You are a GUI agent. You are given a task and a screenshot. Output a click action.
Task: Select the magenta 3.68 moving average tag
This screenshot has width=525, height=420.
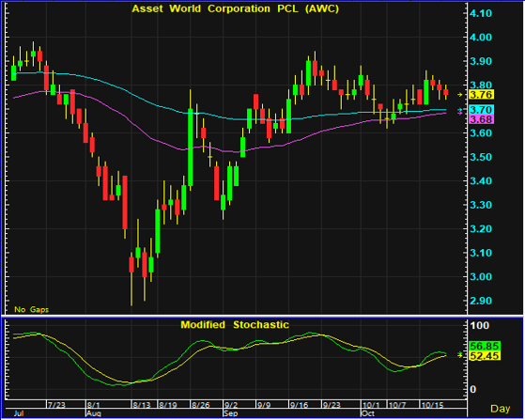tap(481, 119)
